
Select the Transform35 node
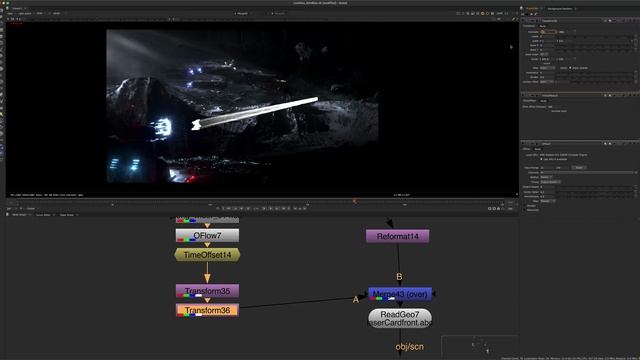coord(207,291)
